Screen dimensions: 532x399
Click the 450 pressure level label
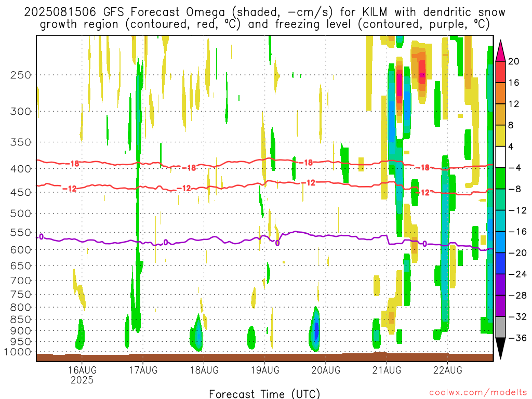tap(21, 192)
